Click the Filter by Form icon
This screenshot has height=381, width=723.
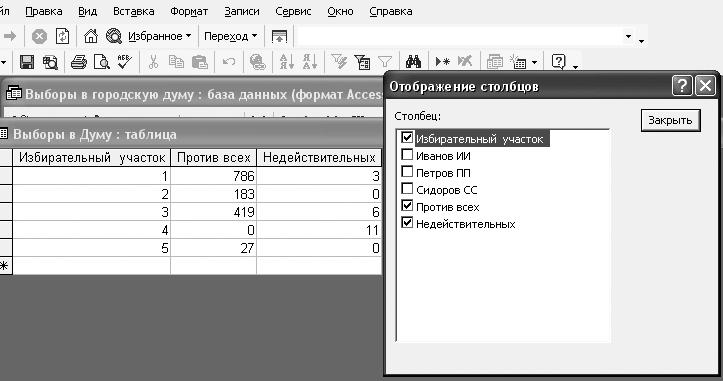click(362, 62)
